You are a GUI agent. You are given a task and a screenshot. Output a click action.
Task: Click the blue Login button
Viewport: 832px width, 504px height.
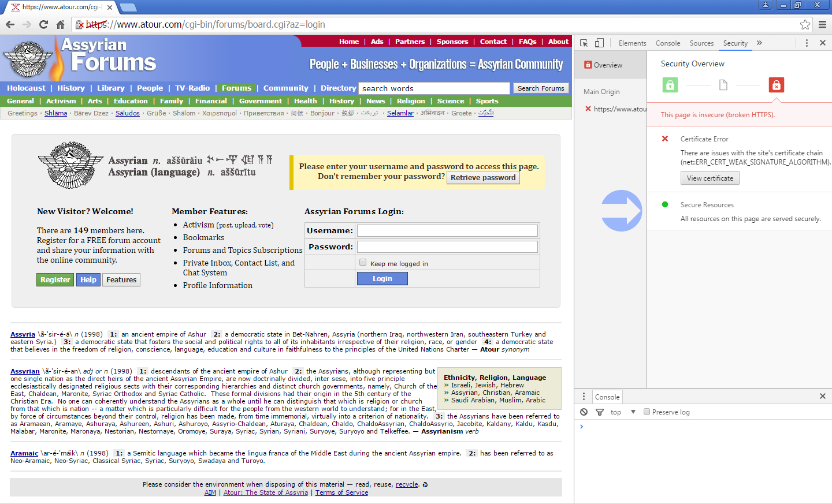pyautogui.click(x=382, y=278)
